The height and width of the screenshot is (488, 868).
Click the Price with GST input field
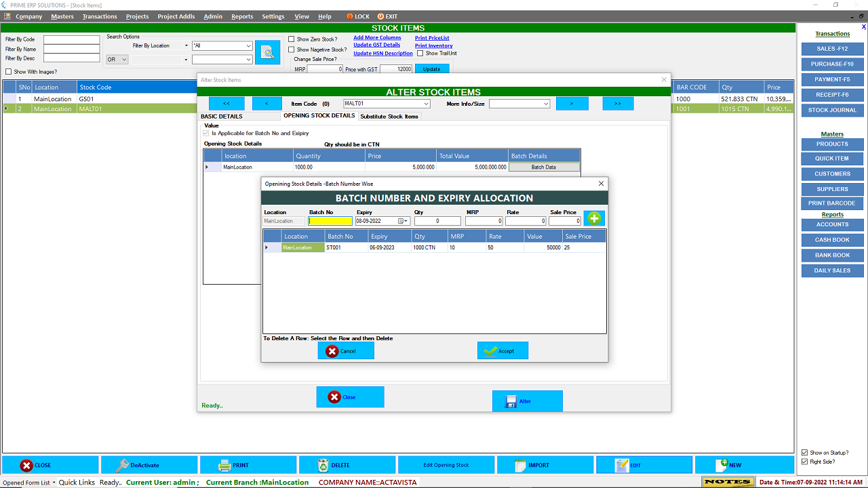[x=396, y=69]
